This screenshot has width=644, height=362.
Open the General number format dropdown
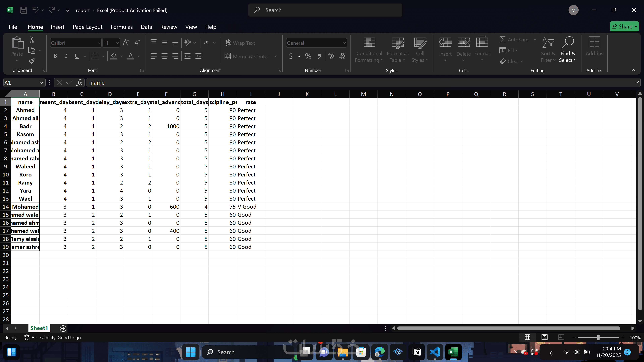point(344,43)
